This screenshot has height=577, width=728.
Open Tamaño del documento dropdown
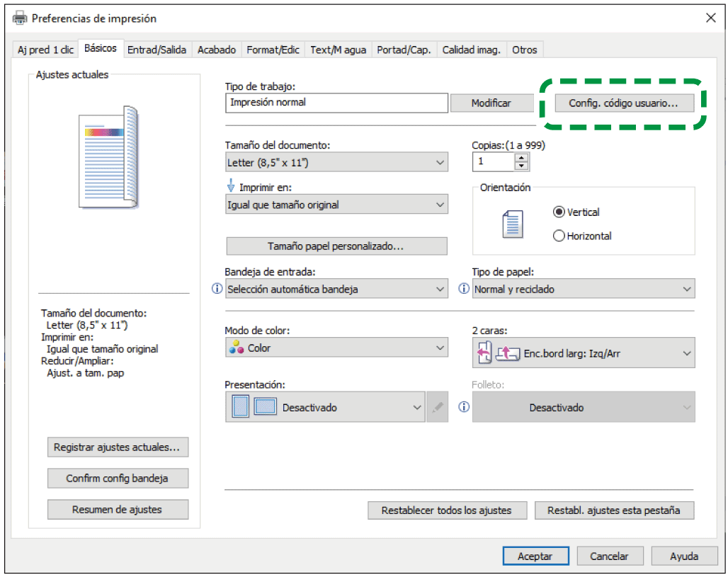[x=336, y=163]
